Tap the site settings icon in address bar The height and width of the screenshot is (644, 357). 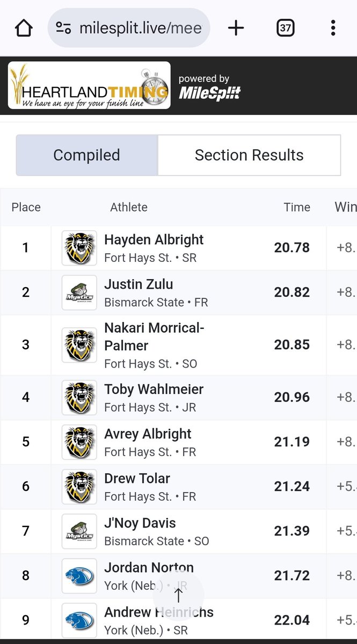(x=64, y=28)
